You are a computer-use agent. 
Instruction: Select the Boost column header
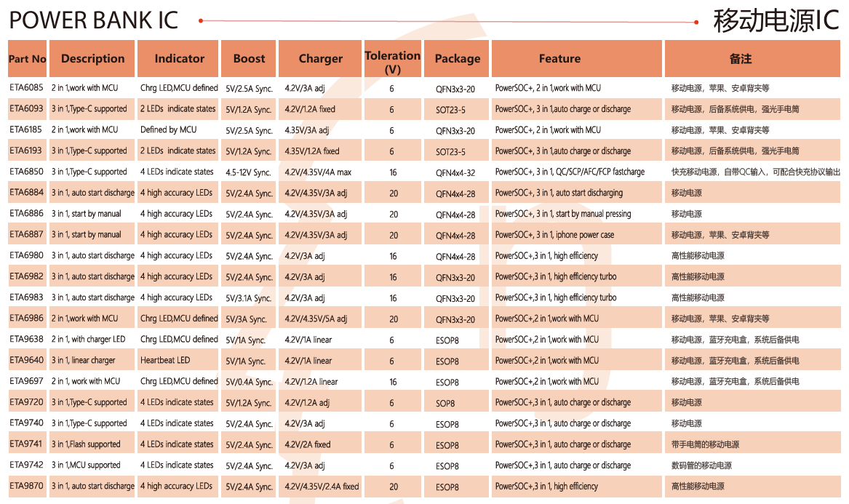coord(249,59)
